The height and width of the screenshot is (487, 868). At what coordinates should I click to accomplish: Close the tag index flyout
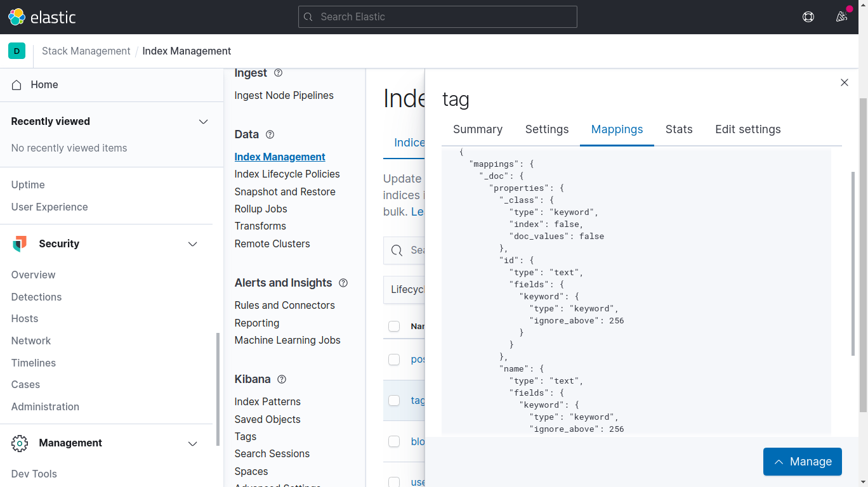(844, 82)
